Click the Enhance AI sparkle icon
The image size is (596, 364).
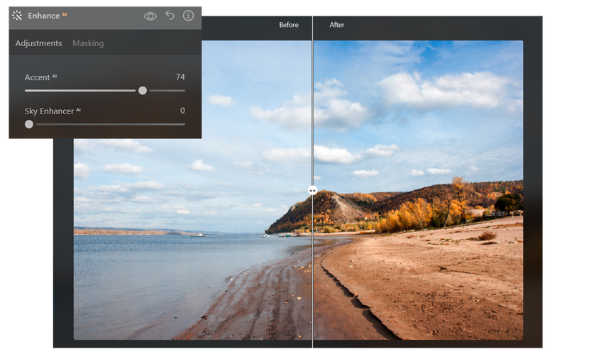17,16
